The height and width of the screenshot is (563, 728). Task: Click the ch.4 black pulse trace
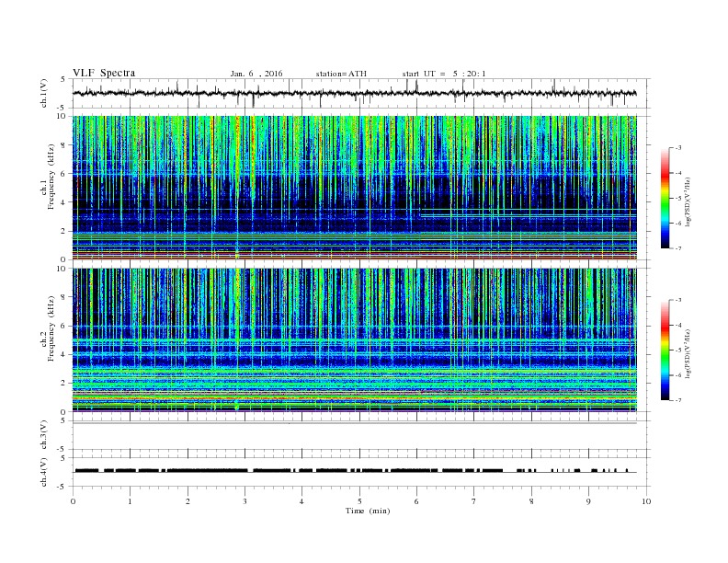[354, 471]
